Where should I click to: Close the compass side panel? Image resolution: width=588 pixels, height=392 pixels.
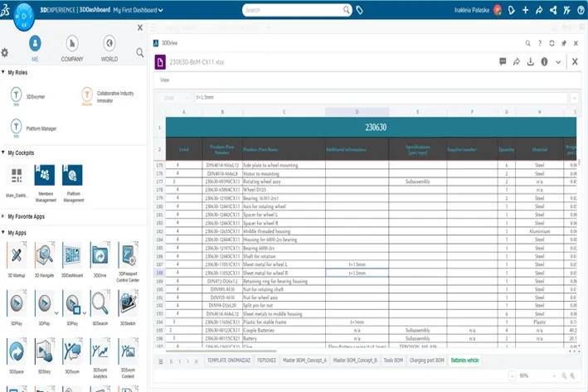[140, 27]
